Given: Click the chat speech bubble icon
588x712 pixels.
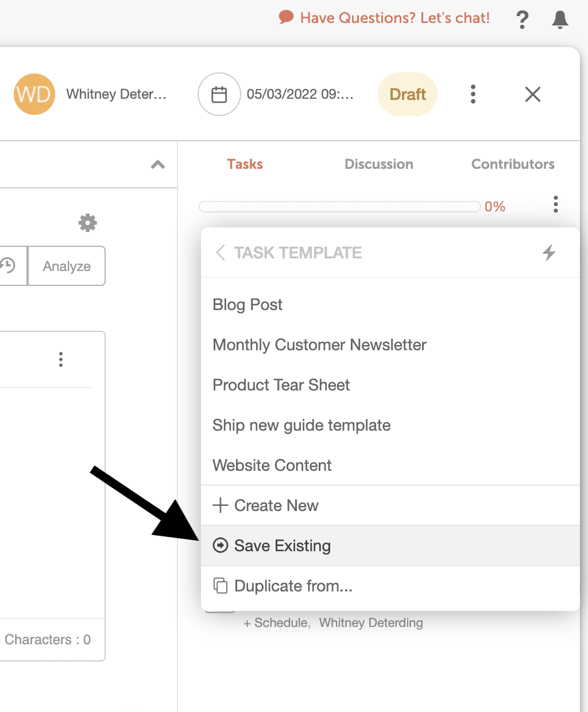Looking at the screenshot, I should click(x=286, y=17).
